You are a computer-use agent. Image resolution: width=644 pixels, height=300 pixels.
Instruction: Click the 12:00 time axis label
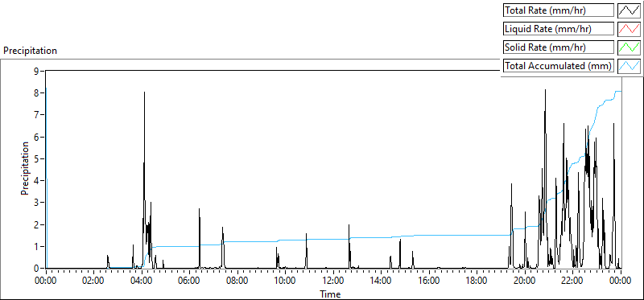click(x=333, y=282)
